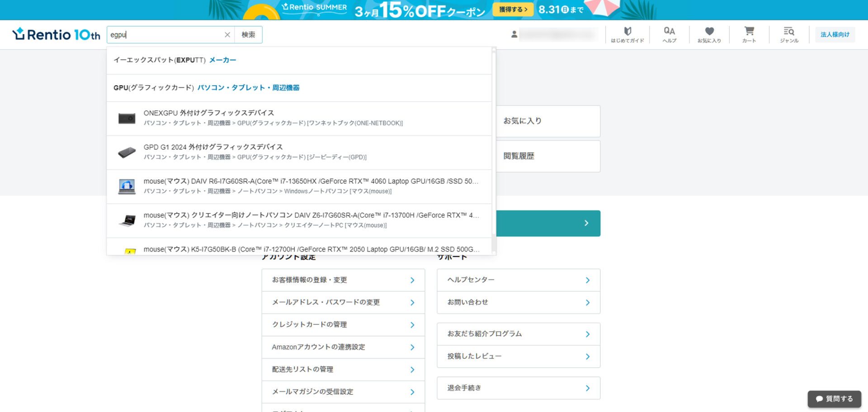Select GPD G1 2024 suggestion

pos(299,152)
